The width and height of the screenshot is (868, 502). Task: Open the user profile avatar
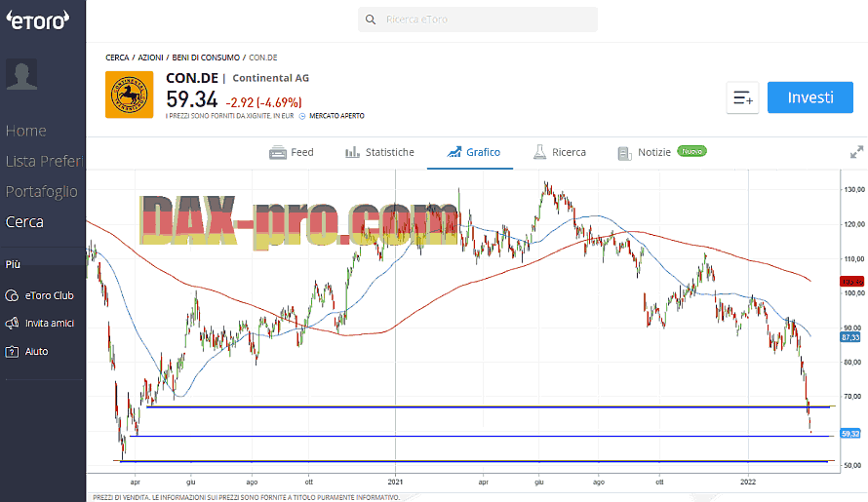click(x=21, y=74)
